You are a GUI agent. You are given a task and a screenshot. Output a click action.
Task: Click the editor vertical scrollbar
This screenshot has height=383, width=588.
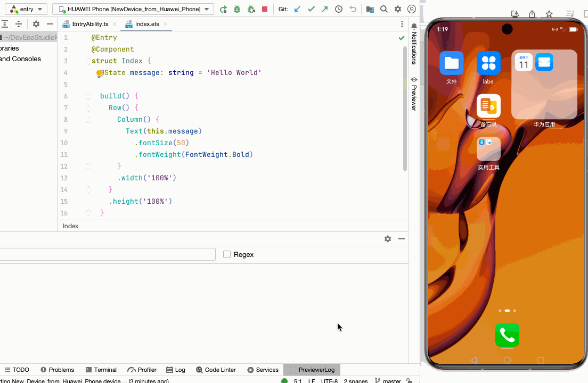405,109
